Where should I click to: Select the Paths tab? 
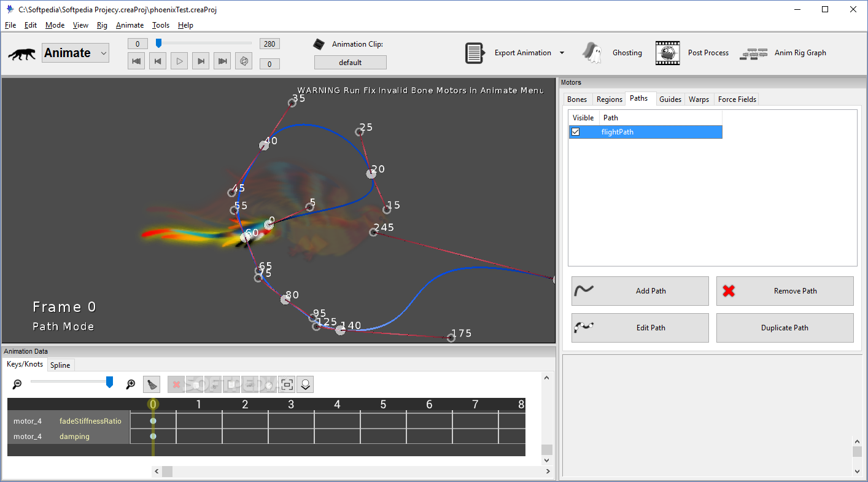tap(639, 98)
